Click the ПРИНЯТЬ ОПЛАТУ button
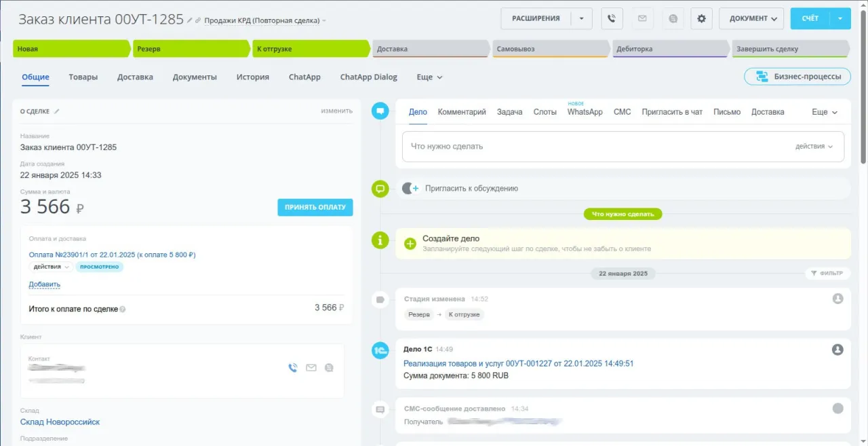Viewport: 868px width, 446px height. 315,207
